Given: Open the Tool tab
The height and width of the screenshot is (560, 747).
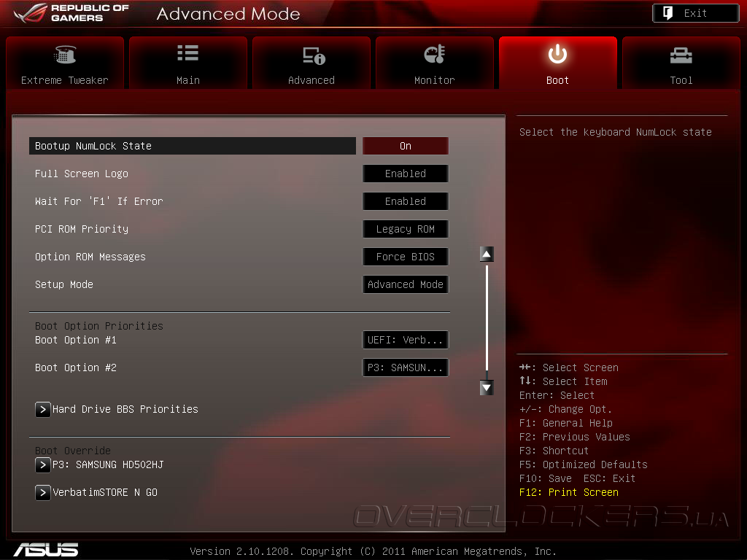Looking at the screenshot, I should [681, 63].
